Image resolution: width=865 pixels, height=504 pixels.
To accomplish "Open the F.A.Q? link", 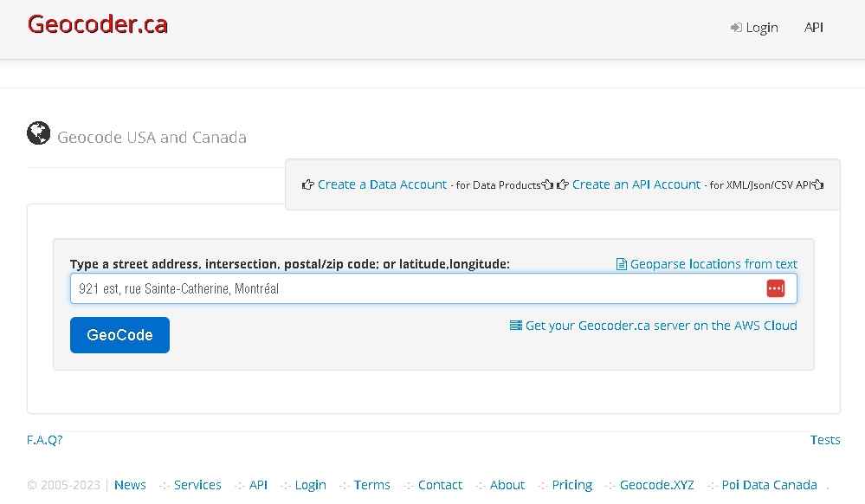I will click(45, 440).
